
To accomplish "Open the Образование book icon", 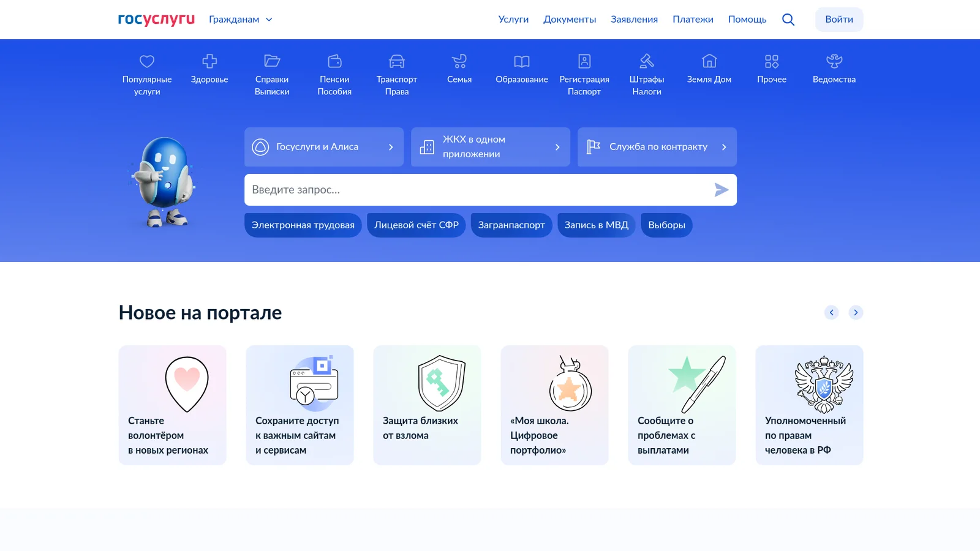I will [x=522, y=61].
